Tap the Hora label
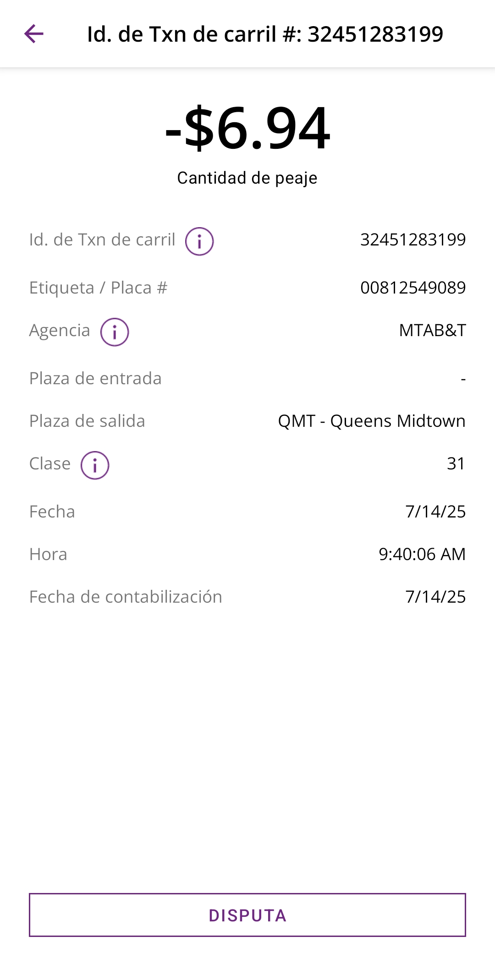Screen dimensions: 495x980 [x=48, y=555]
